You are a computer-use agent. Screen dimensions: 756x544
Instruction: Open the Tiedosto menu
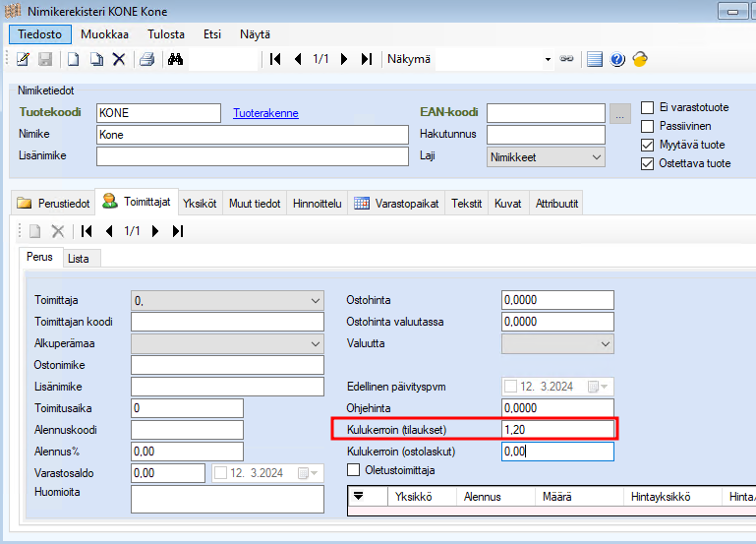coord(40,33)
